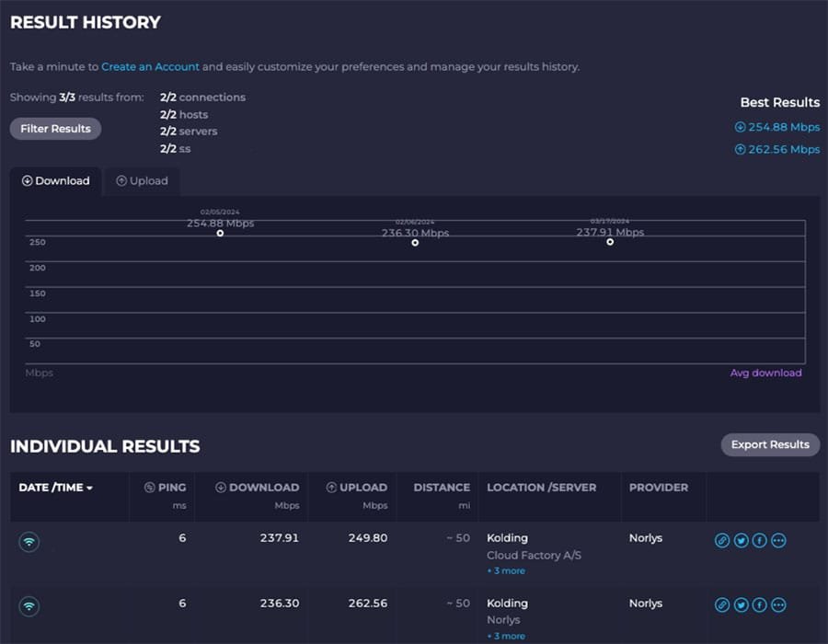The width and height of the screenshot is (828, 644).
Task: Click the wifi connection icon on the 237.91 result
Action: 29,542
